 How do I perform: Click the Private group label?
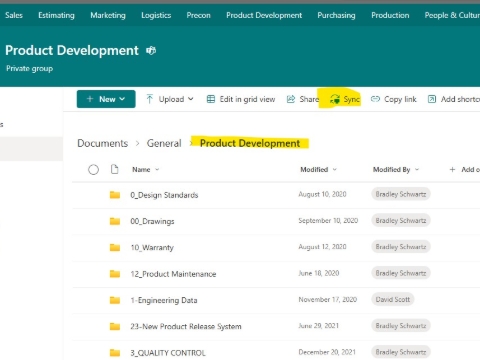29,69
